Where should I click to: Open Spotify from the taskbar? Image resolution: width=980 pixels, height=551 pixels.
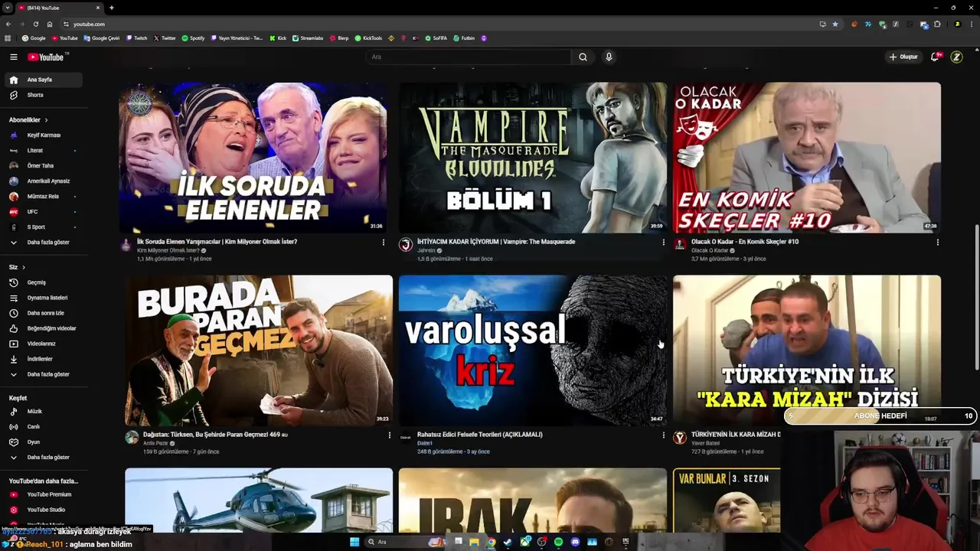[558, 542]
